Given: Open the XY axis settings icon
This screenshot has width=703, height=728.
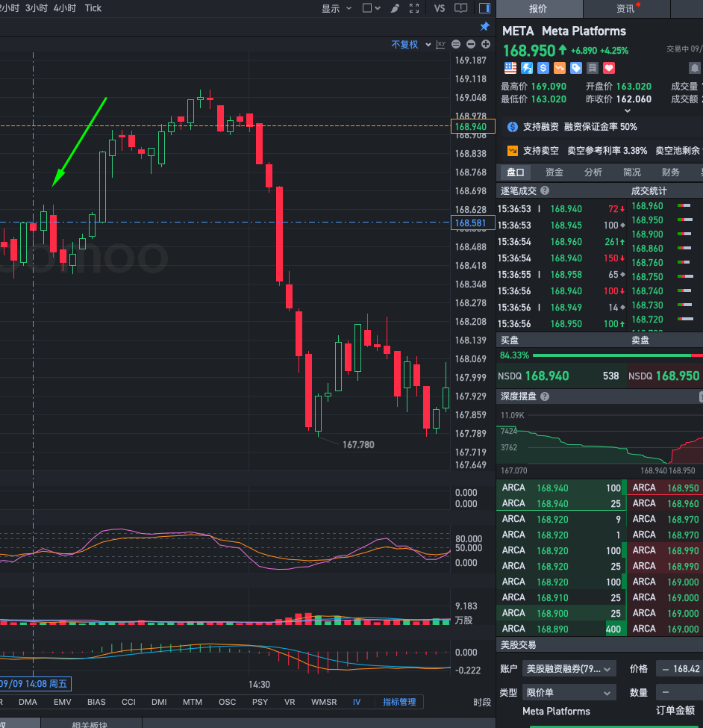Looking at the screenshot, I should coord(441,45).
